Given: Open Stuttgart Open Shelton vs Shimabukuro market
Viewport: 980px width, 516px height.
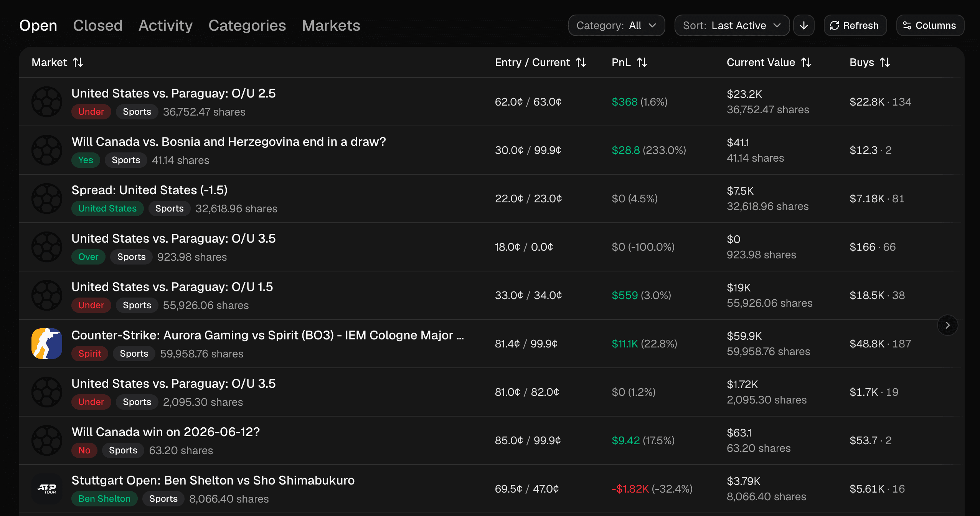Looking at the screenshot, I should coord(213,480).
